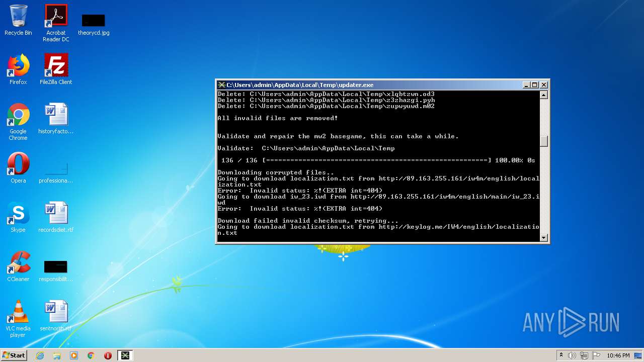Click 'Download failed invalid checksum' line

pos(308,221)
